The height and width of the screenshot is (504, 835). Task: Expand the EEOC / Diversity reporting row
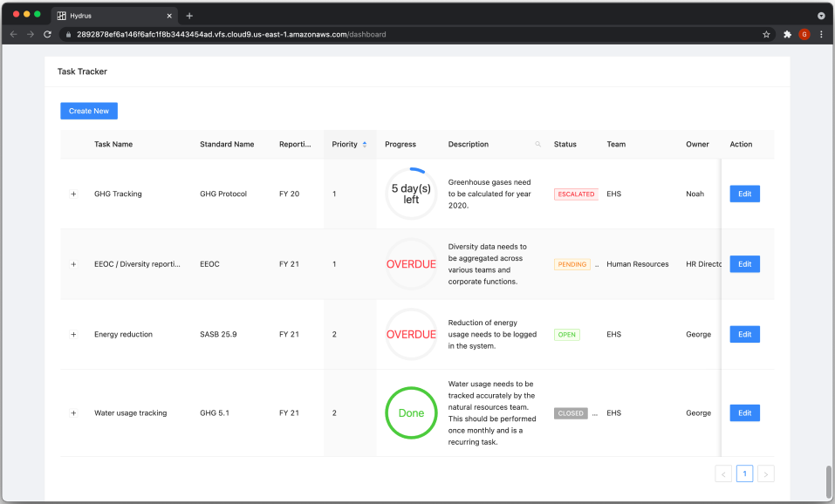click(73, 264)
